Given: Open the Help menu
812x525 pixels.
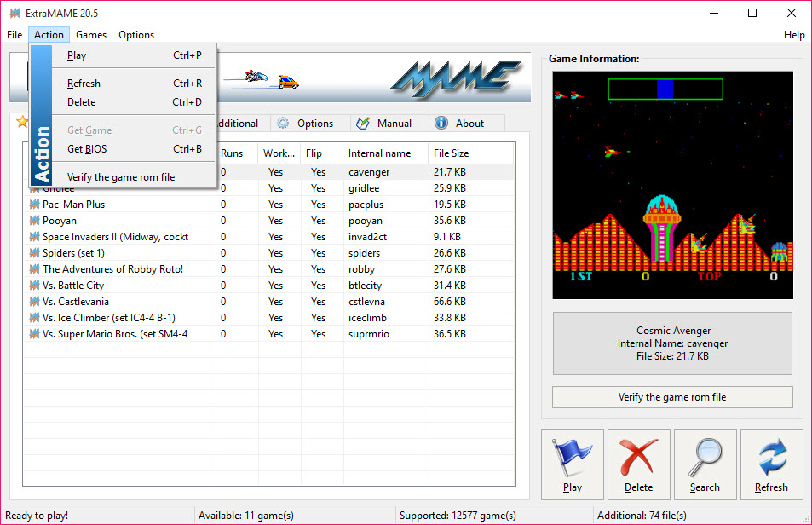Looking at the screenshot, I should coord(794,35).
